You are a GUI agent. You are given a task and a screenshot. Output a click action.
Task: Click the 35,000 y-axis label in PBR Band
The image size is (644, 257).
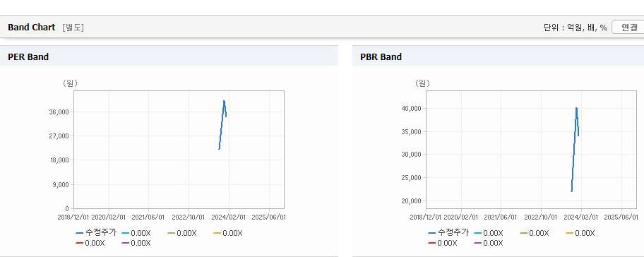(412, 131)
